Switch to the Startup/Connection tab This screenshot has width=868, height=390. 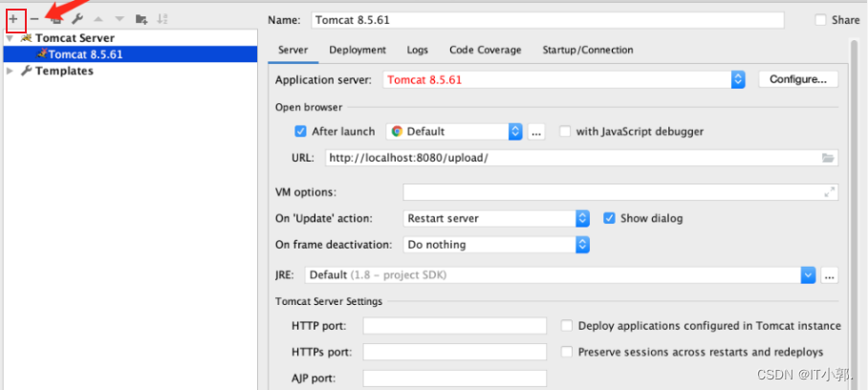click(x=588, y=50)
